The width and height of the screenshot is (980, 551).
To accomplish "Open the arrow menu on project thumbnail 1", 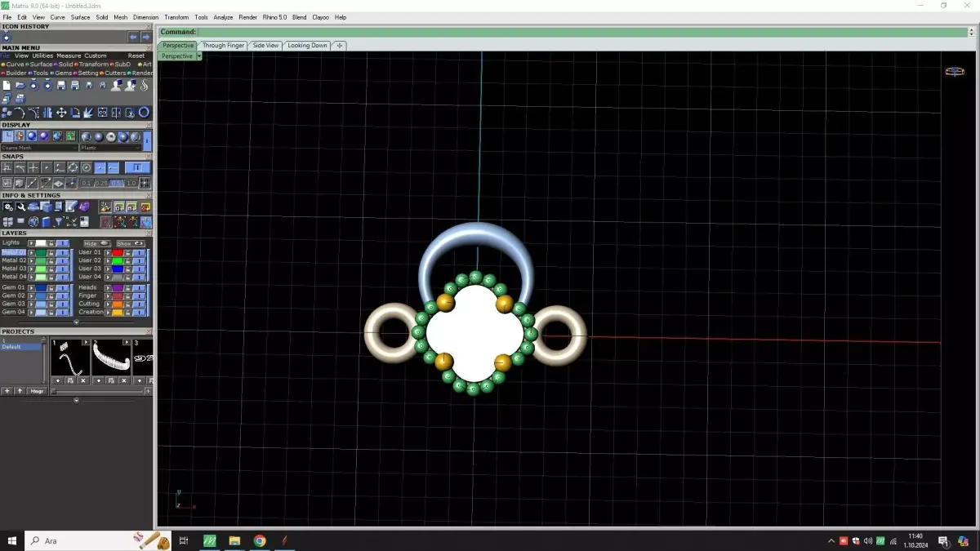I will coord(86,342).
